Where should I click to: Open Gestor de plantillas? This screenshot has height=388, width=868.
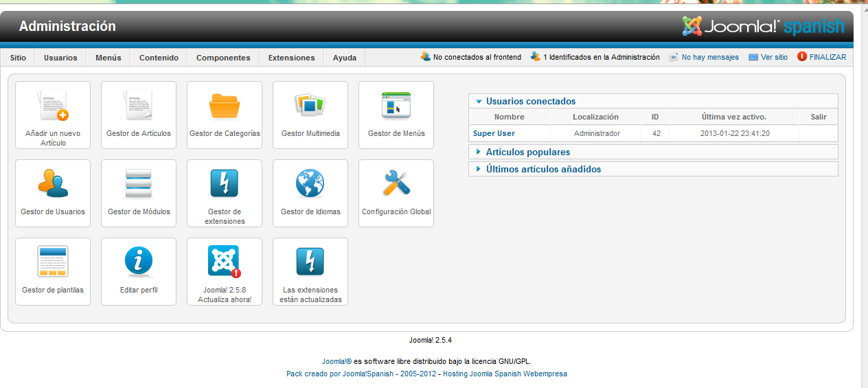[53, 264]
